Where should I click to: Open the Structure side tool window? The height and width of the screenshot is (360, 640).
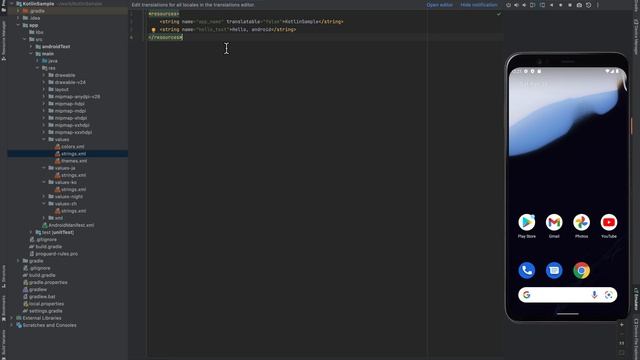[4, 276]
